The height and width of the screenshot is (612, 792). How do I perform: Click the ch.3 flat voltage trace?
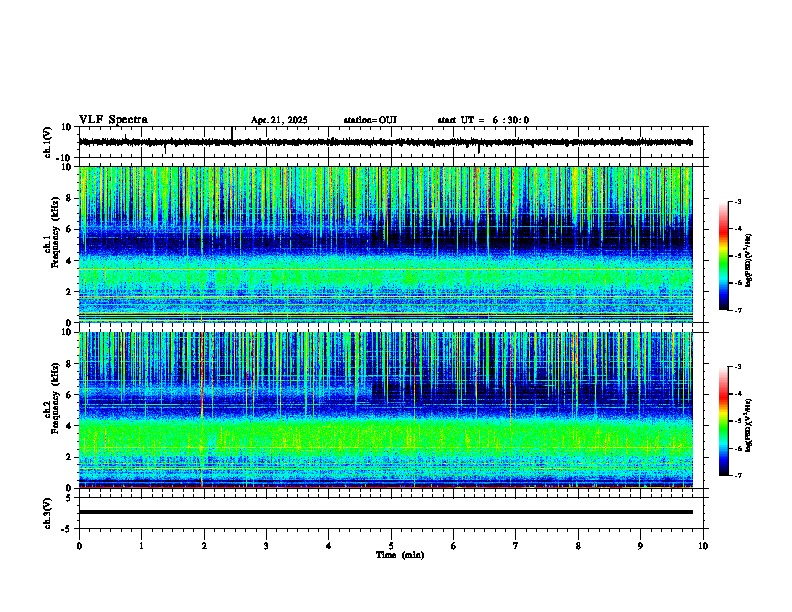(x=385, y=512)
